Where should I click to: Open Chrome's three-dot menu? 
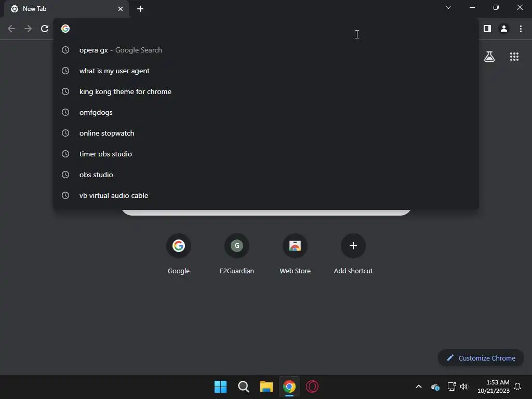(521, 29)
